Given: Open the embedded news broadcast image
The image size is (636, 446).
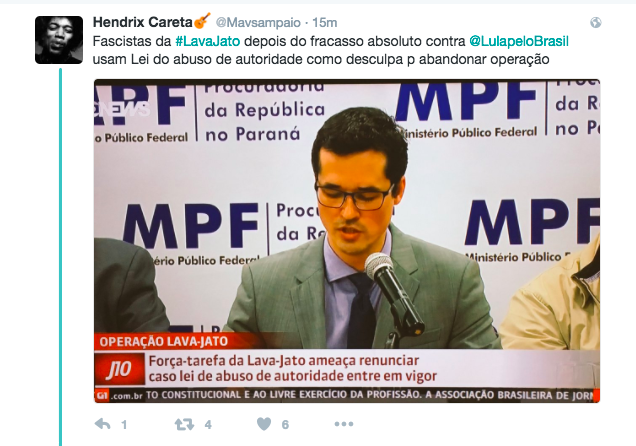Looking at the screenshot, I should pos(347,241).
